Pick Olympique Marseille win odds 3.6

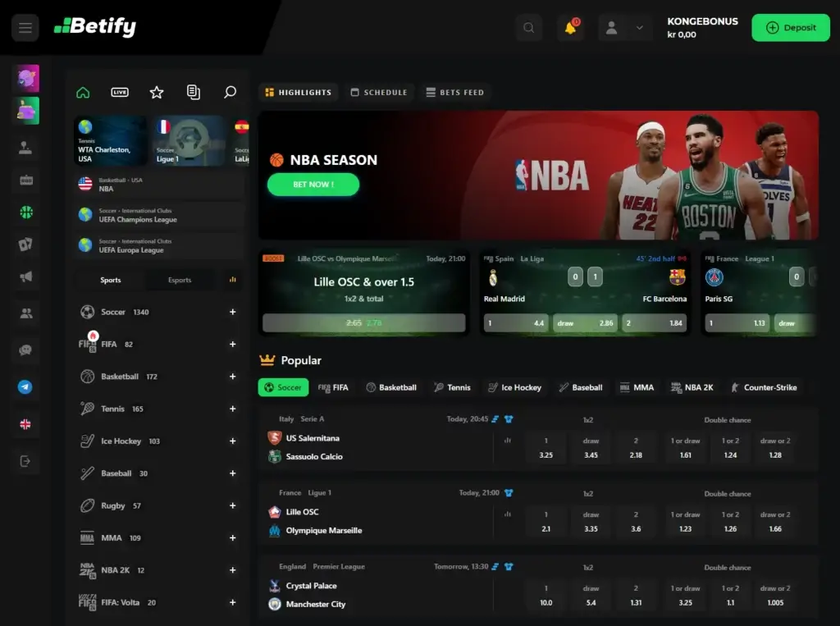click(x=636, y=522)
